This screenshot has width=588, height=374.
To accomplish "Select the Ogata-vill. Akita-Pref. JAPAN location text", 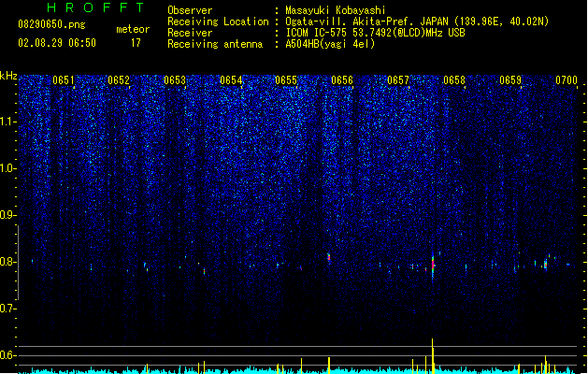I will (x=417, y=22).
